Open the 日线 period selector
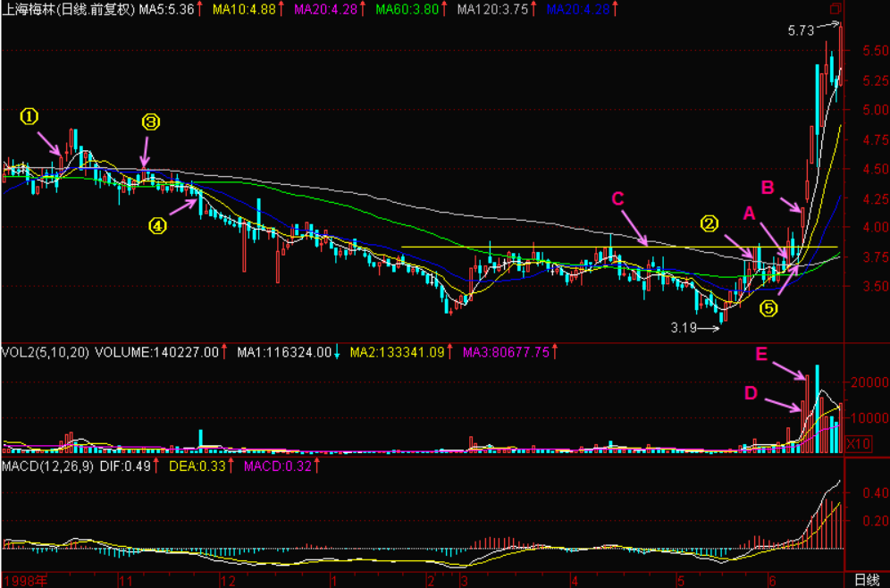 (x=867, y=580)
